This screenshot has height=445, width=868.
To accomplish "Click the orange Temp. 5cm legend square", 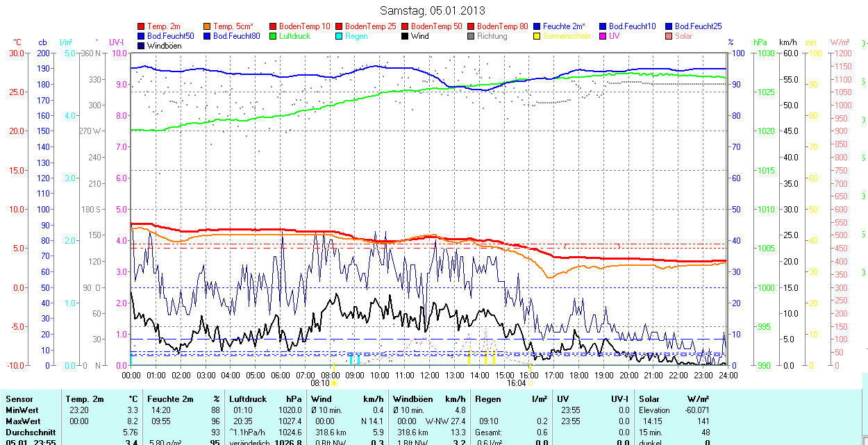I will 208,26.
